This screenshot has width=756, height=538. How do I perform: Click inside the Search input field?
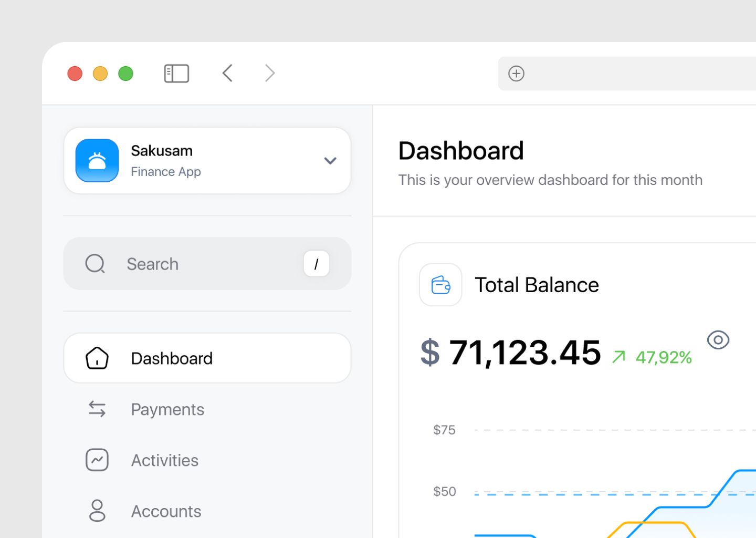click(184, 263)
